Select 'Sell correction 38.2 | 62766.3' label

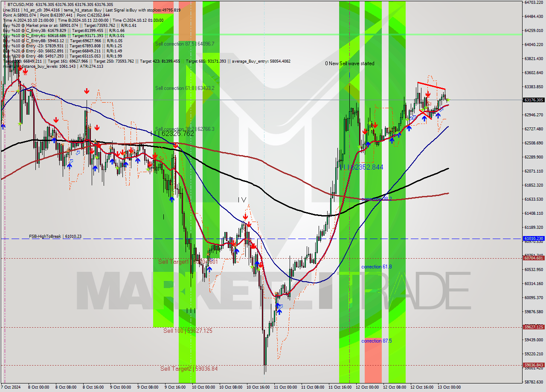[185, 129]
